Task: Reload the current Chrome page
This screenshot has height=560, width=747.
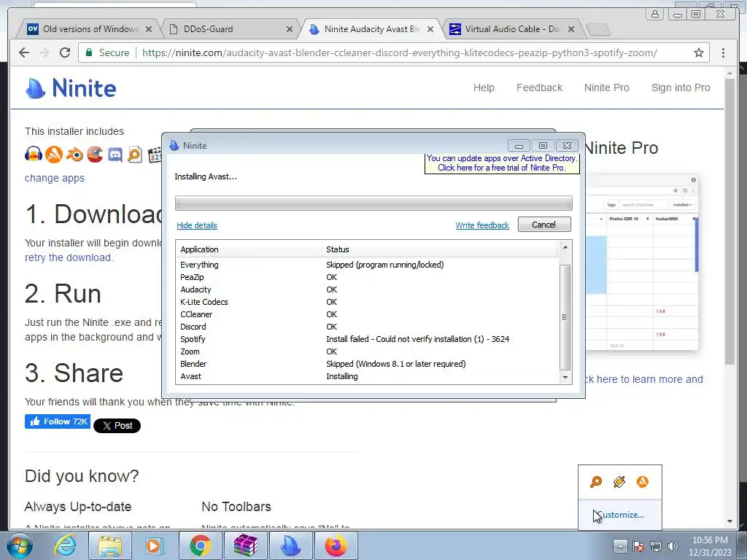Action: [x=65, y=52]
